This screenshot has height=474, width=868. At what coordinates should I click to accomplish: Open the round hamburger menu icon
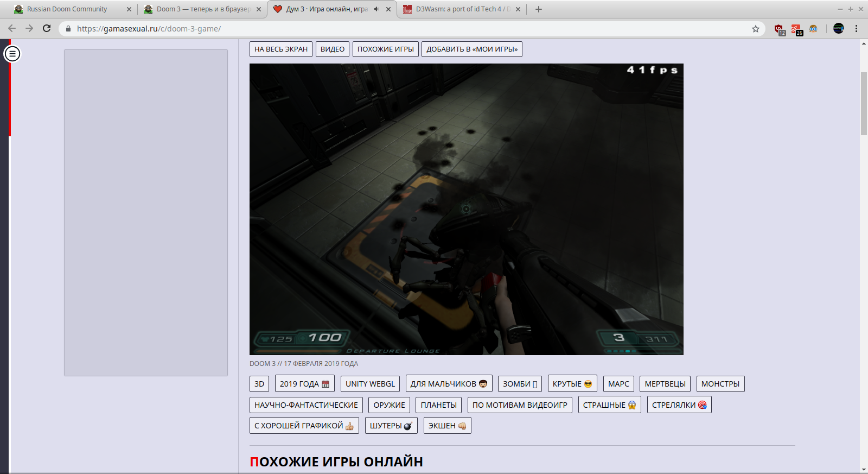pos(12,54)
